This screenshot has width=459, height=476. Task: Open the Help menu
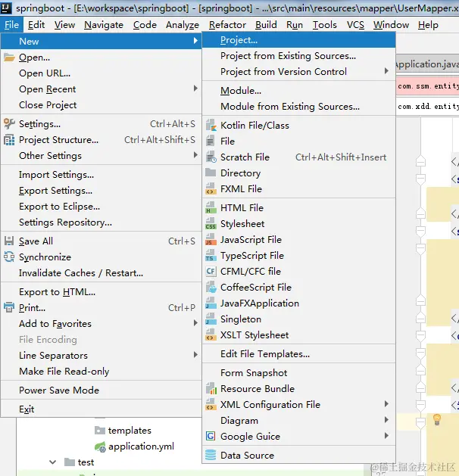pyautogui.click(x=428, y=25)
